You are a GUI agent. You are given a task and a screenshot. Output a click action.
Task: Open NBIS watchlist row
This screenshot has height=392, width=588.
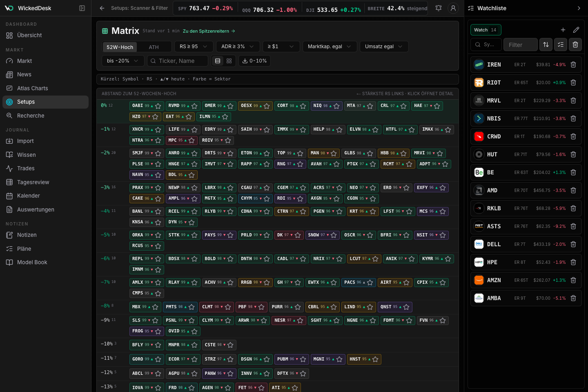526,118
